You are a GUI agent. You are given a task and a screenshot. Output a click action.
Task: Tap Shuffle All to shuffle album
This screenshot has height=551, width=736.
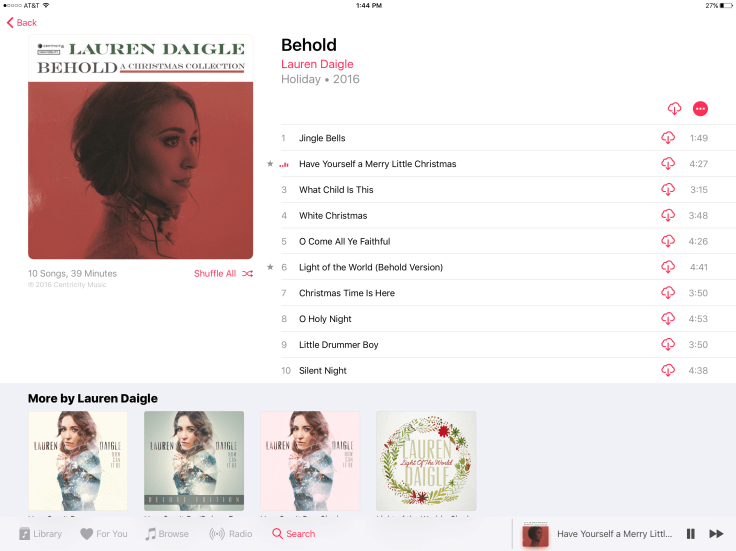click(223, 274)
